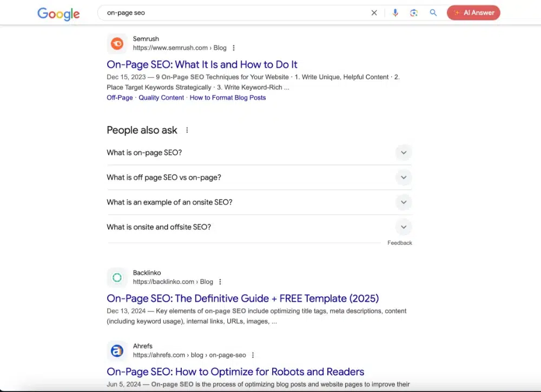Open How to Format Blog Posts sitelink

(228, 97)
